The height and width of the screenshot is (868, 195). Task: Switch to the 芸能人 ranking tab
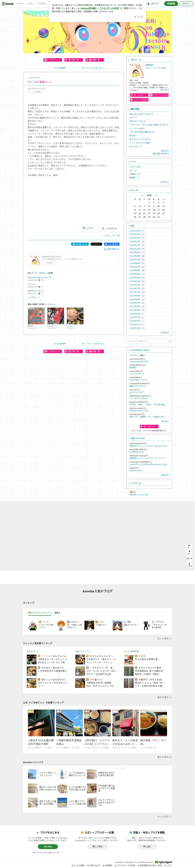[57, 613]
